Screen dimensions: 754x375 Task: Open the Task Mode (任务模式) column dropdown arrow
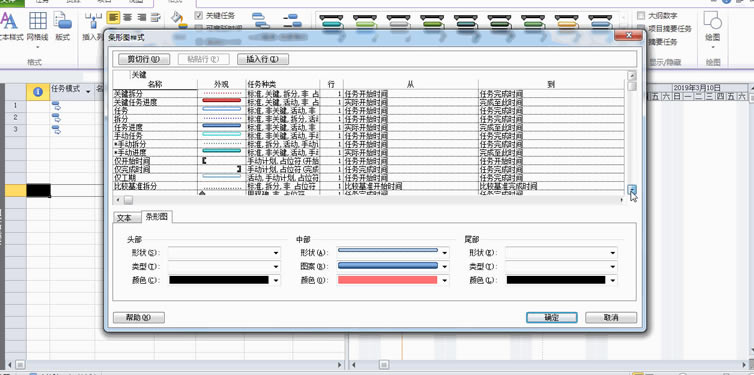click(88, 91)
